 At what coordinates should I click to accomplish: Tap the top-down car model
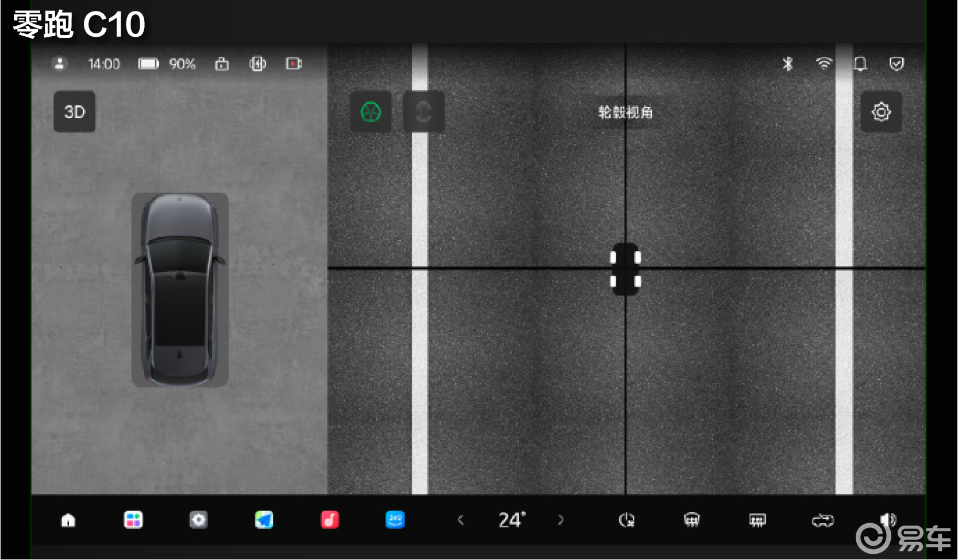[x=180, y=290]
